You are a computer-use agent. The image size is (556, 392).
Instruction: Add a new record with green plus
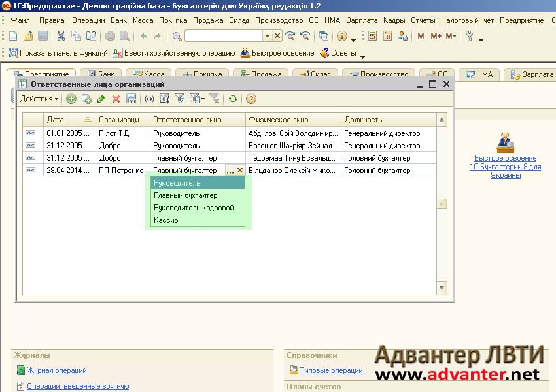click(71, 99)
